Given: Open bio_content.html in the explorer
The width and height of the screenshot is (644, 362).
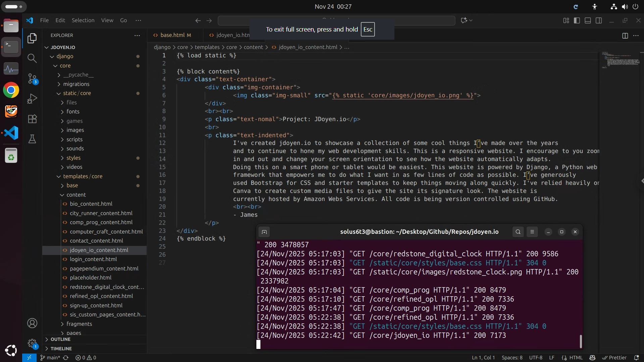Looking at the screenshot, I should coord(91,204).
